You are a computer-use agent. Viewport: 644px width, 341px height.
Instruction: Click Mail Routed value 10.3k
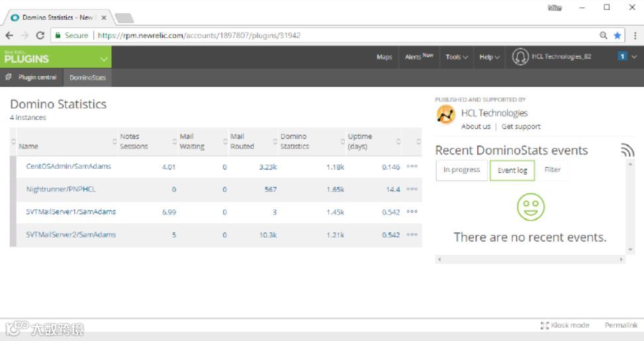tap(268, 235)
